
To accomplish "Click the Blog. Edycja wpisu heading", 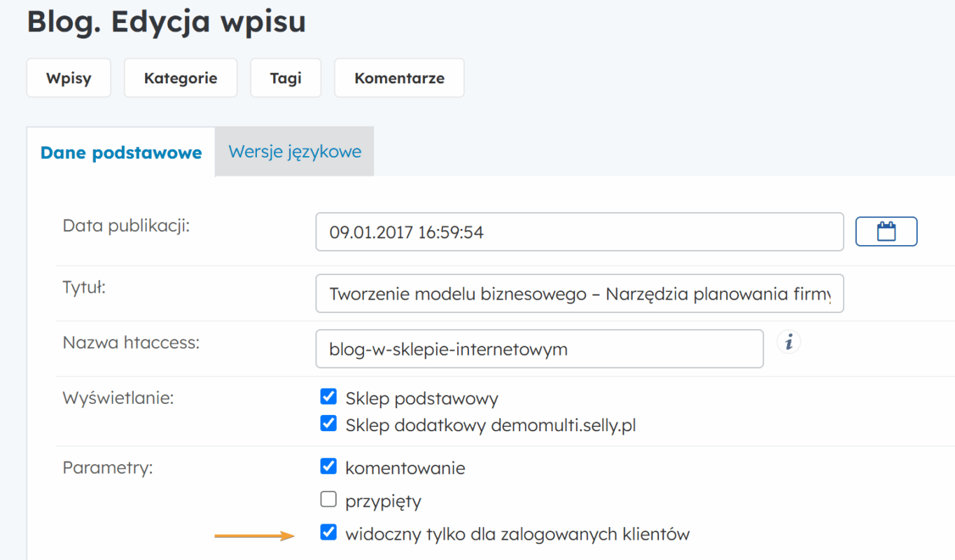I will [167, 22].
